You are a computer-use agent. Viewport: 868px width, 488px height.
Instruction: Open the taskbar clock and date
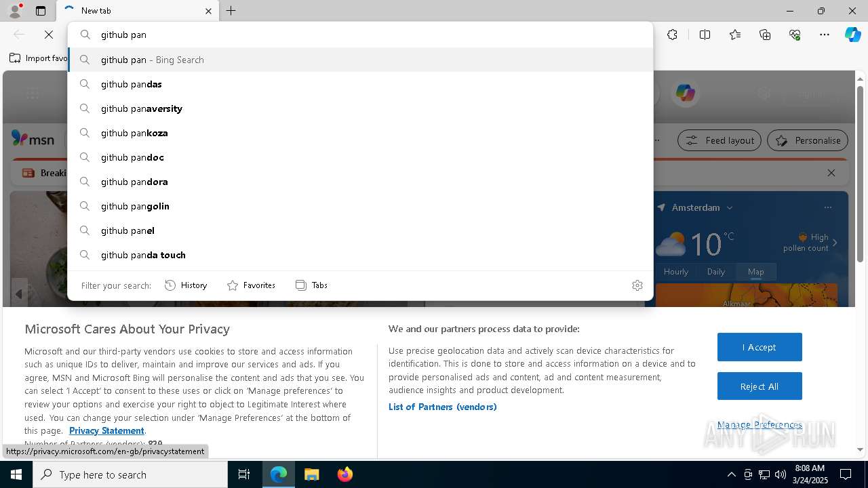(810, 474)
